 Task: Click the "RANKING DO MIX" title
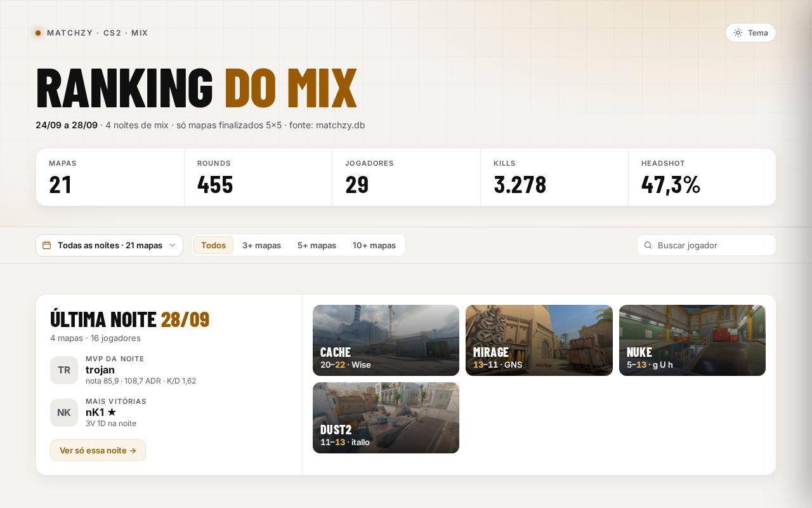coord(196,88)
